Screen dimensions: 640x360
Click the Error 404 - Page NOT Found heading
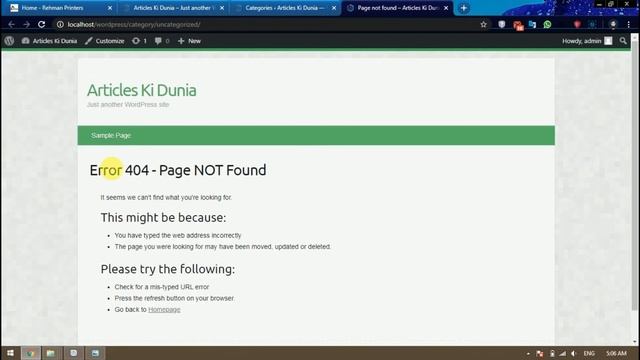[x=178, y=170]
